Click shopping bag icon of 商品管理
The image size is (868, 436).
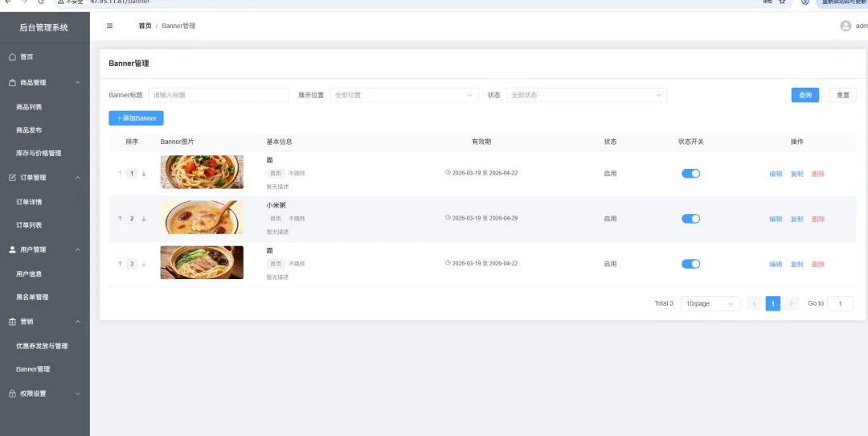point(13,83)
